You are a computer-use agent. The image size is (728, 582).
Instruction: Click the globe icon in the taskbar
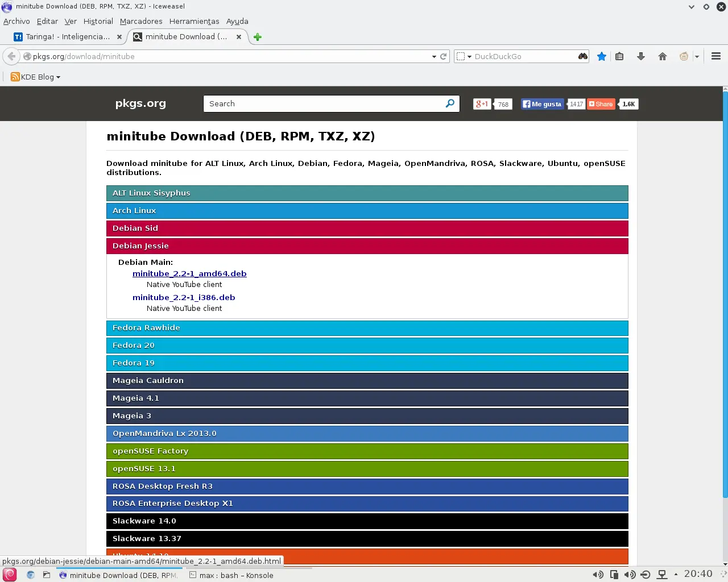tap(31, 575)
